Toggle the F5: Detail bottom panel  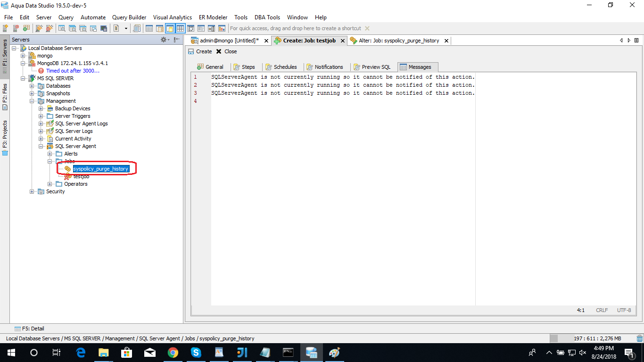pyautogui.click(x=29, y=329)
